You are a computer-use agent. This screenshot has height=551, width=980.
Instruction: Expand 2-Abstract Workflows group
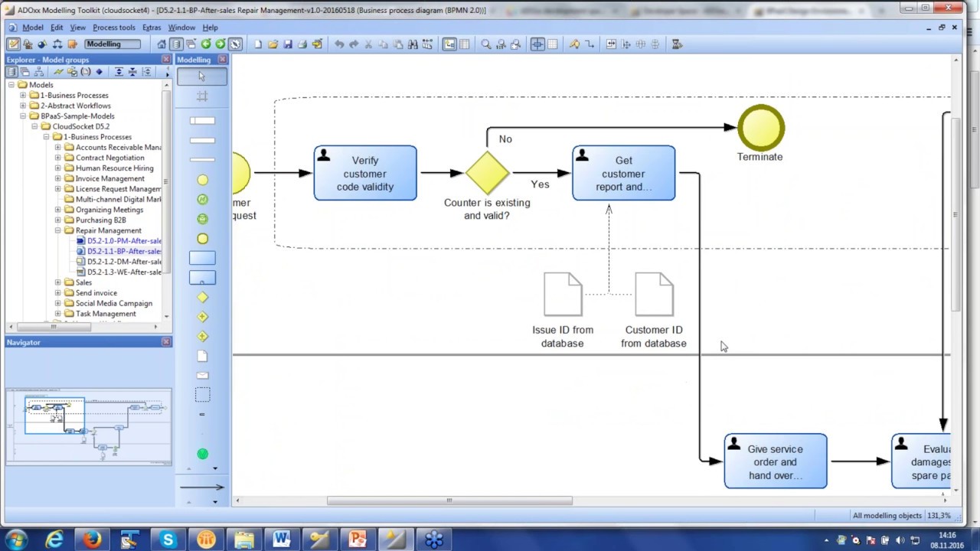click(x=23, y=106)
